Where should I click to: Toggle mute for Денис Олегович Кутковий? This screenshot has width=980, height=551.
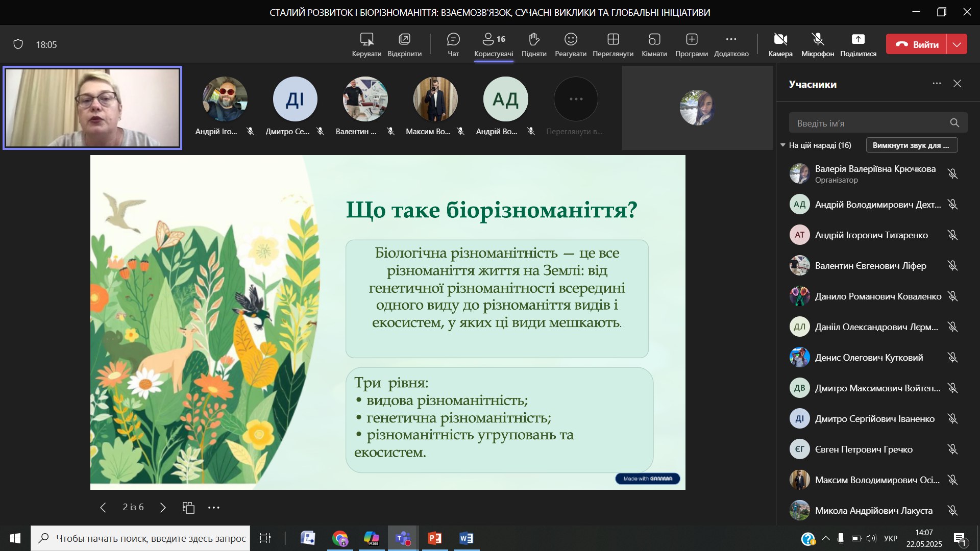pos(952,358)
